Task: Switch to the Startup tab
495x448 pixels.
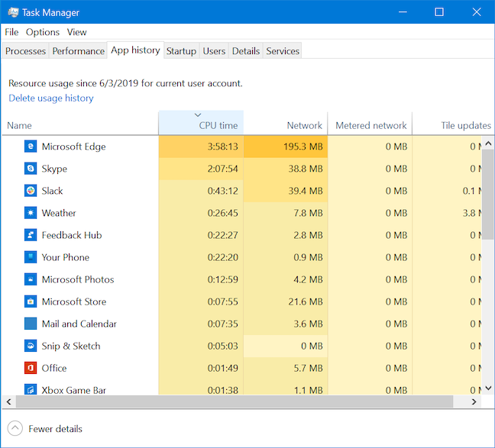Action: tap(181, 51)
